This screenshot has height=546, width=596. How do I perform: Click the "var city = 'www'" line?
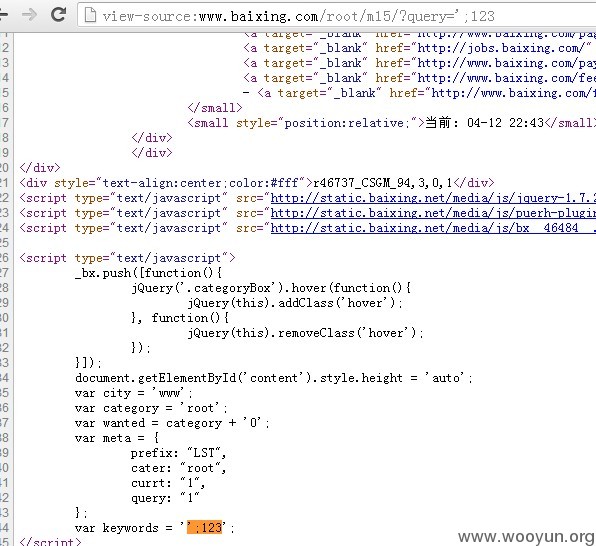coord(134,393)
